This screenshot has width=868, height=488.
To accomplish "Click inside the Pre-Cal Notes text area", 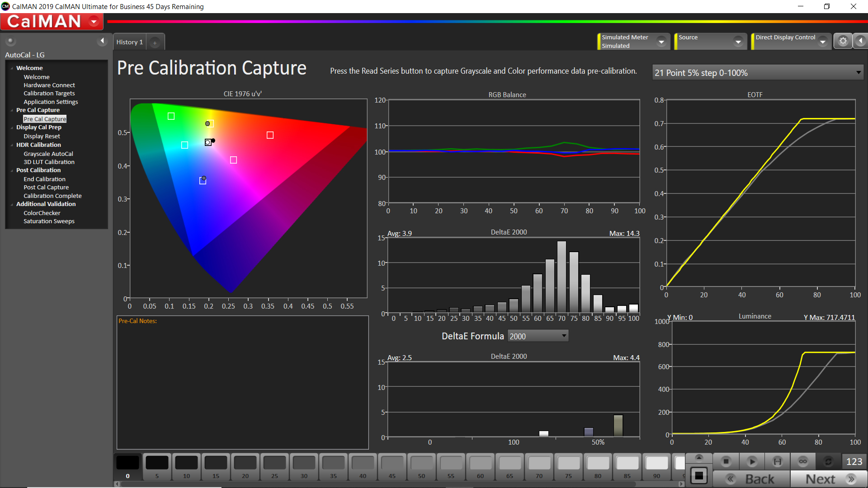I will tap(243, 382).
